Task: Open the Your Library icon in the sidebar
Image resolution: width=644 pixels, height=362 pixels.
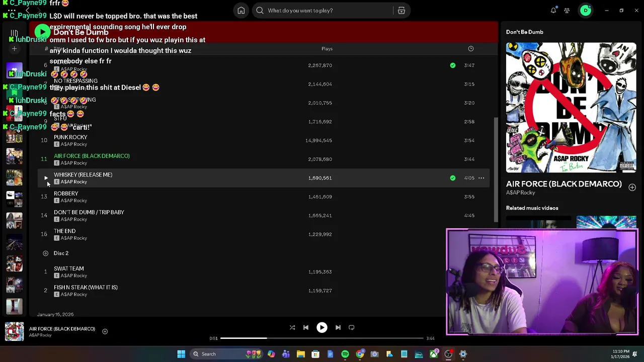Action: pos(14,34)
